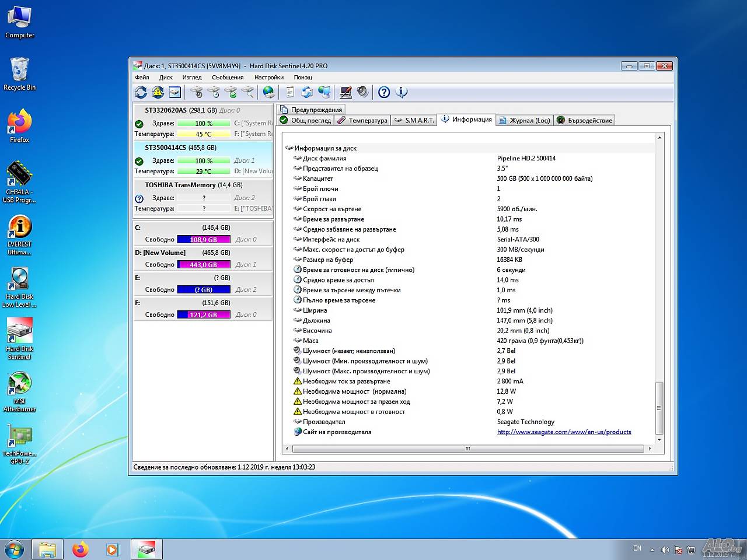The image size is (747, 560).
Task: Click the vertical scrollbar up arrow in info panel
Action: (659, 138)
